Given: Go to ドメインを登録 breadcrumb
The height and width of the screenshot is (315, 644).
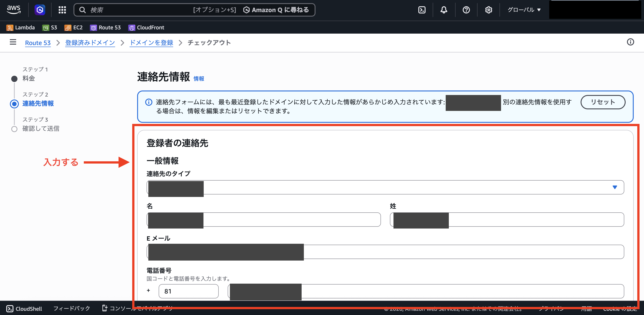Looking at the screenshot, I should [151, 43].
